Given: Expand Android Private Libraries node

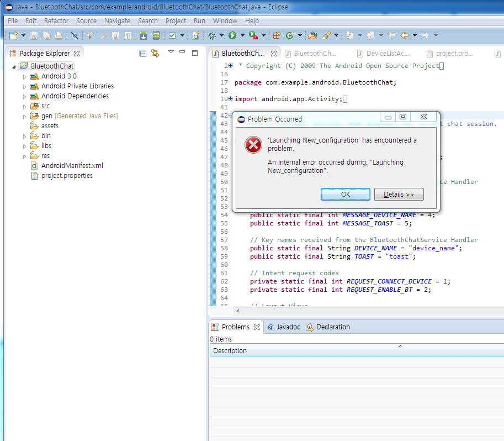Looking at the screenshot, I should [24, 87].
